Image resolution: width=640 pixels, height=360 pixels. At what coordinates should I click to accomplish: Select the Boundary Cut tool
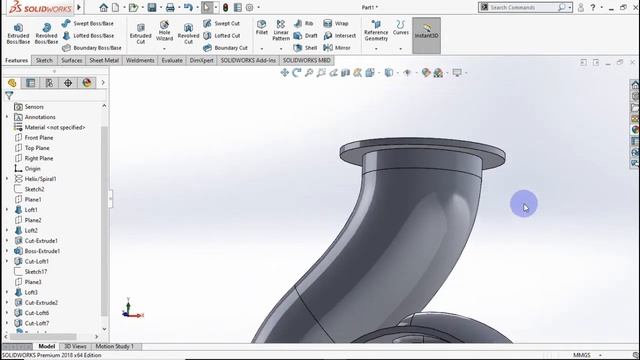225,48
